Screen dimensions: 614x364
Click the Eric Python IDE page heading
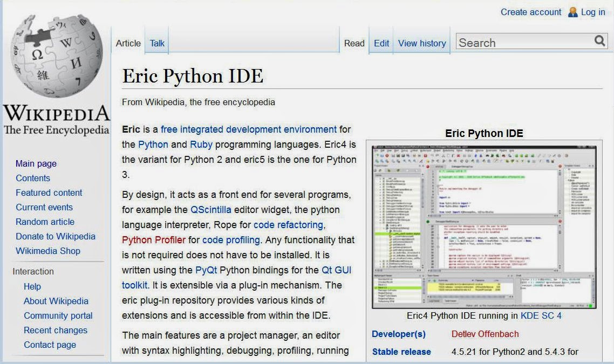193,75
